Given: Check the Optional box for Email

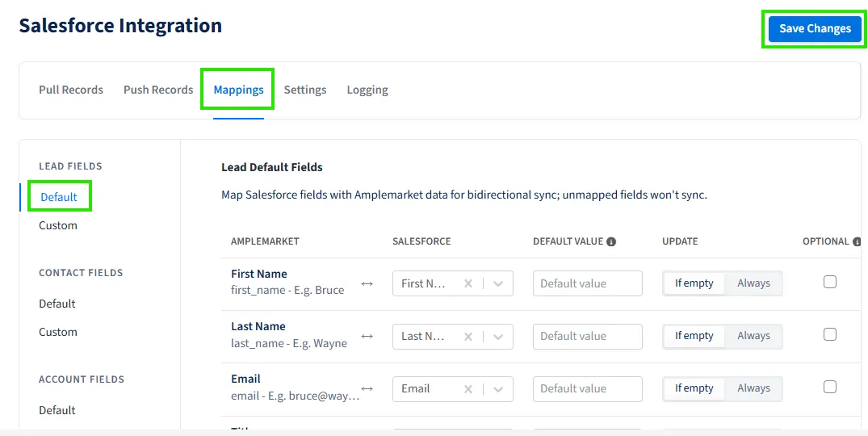Looking at the screenshot, I should (830, 387).
